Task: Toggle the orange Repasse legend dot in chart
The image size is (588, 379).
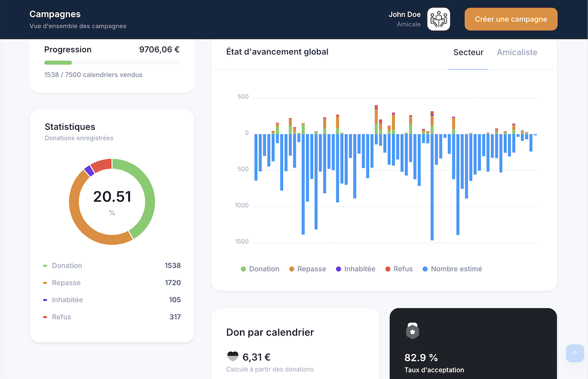Action: 292,269
